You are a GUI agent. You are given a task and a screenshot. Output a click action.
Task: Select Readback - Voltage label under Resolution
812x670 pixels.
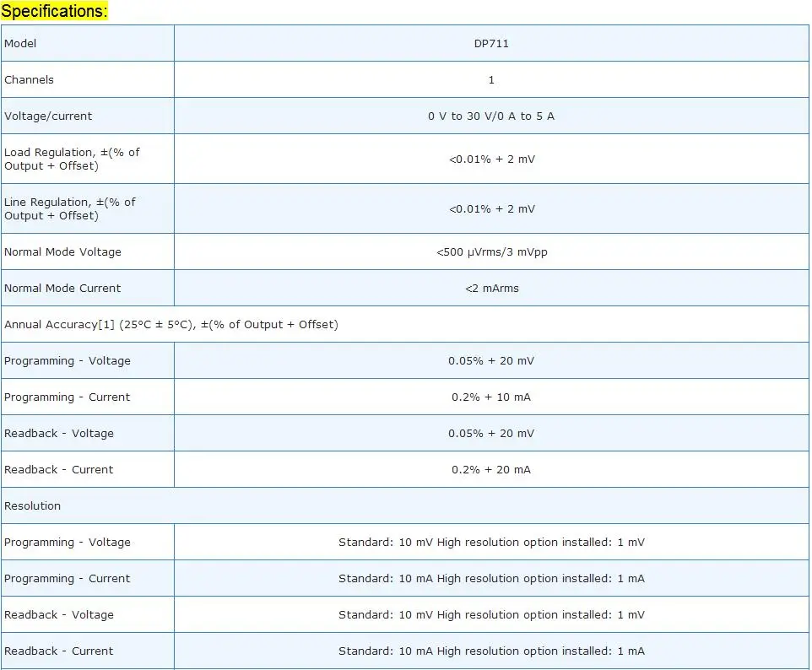point(59,614)
